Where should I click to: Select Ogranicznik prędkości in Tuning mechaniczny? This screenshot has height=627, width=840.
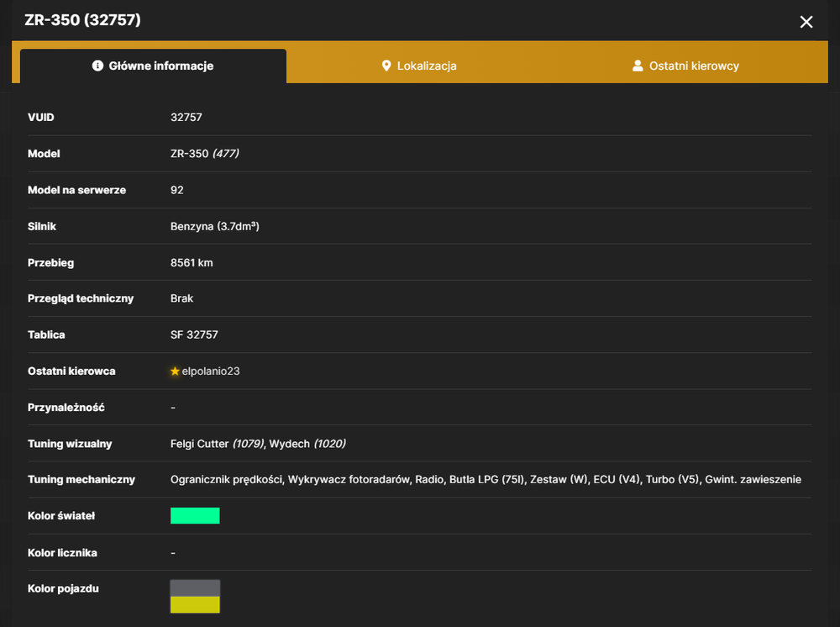pyautogui.click(x=227, y=480)
